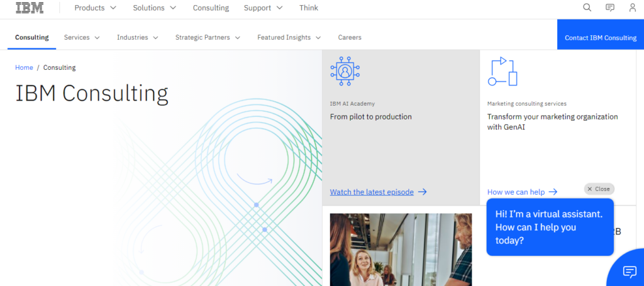Expand Strategic Partners menu

click(x=208, y=38)
